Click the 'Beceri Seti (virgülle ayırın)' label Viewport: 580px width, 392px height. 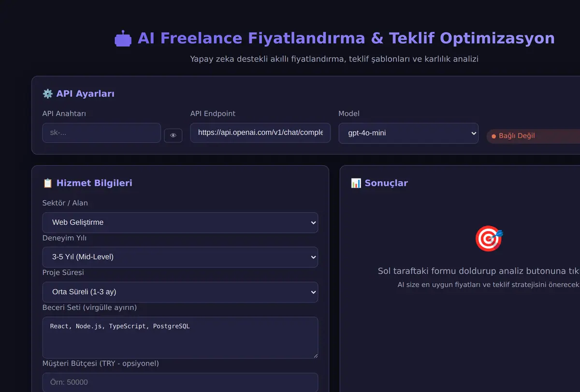coord(90,307)
